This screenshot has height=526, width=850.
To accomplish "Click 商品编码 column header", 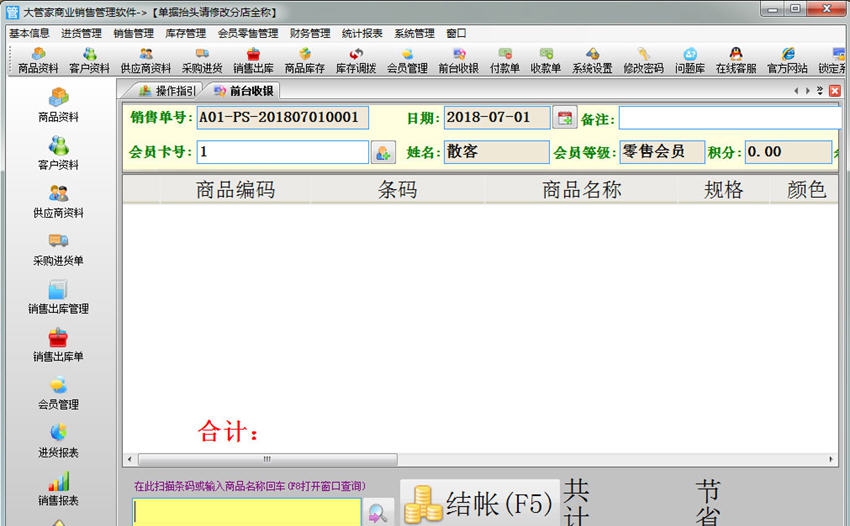I will pos(235,190).
